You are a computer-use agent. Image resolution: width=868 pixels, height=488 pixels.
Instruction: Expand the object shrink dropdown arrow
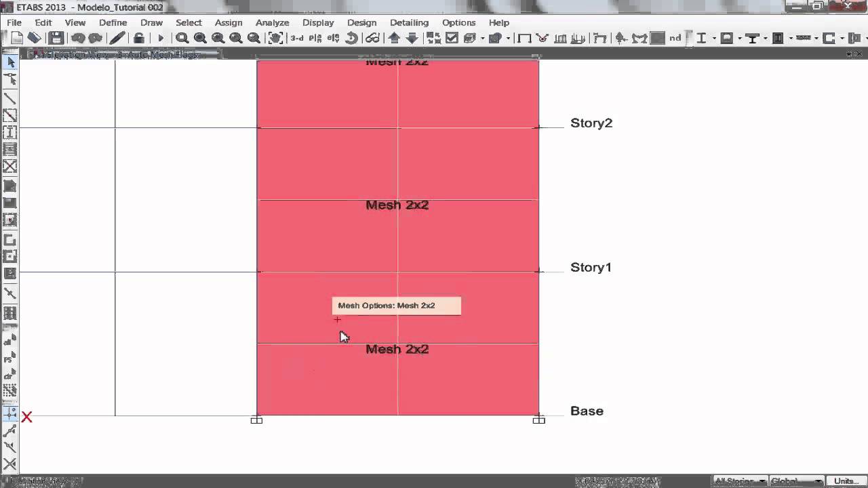tap(508, 39)
